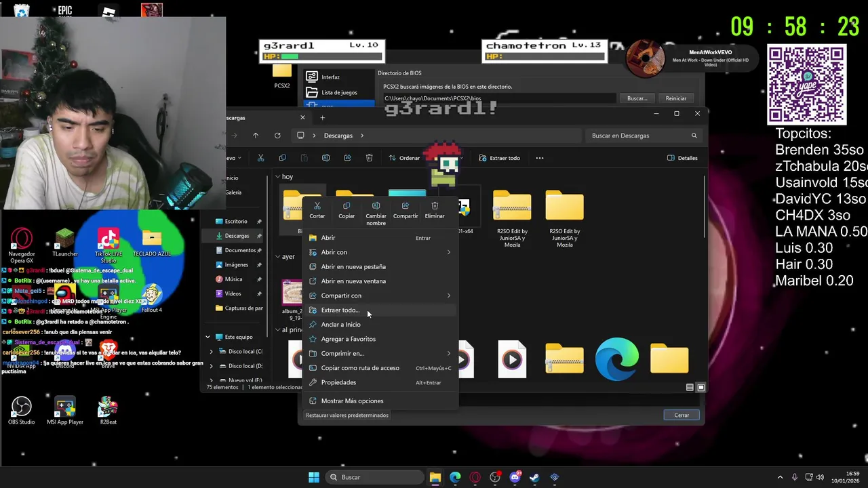Choose 'Abrir en nueva ventana'
This screenshot has height=488, width=868.
(380, 281)
